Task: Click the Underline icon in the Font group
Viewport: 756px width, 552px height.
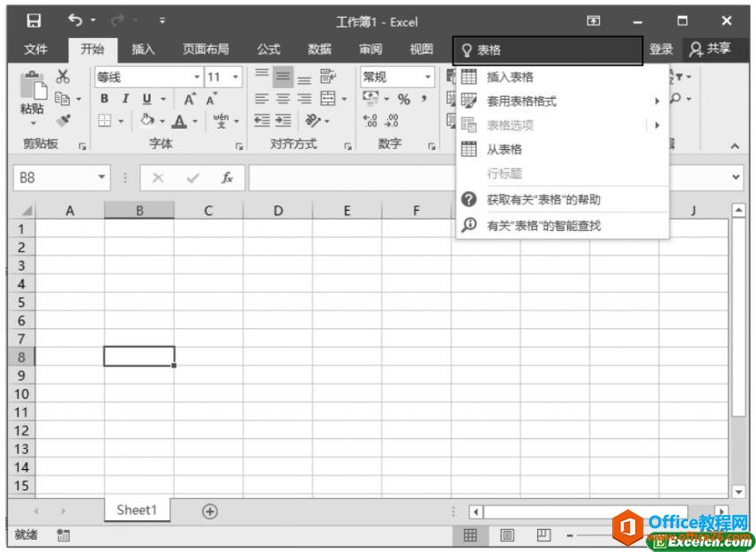Action: (145, 100)
